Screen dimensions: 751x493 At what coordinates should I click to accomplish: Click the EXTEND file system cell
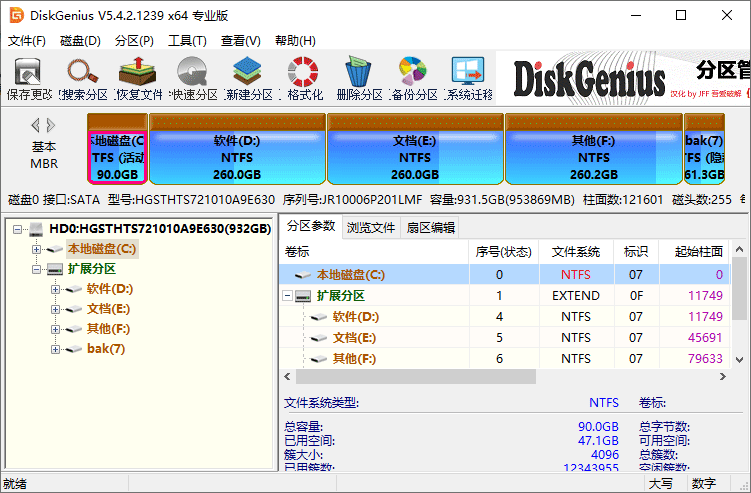[x=576, y=296]
